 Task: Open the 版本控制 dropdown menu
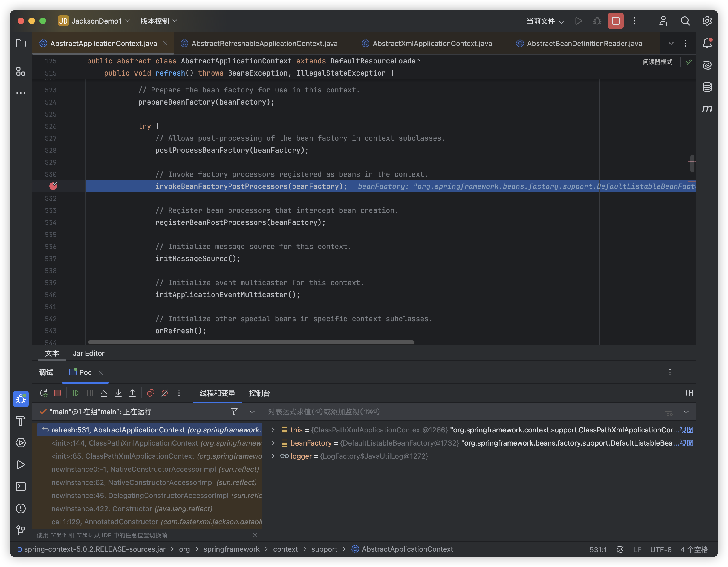point(159,21)
